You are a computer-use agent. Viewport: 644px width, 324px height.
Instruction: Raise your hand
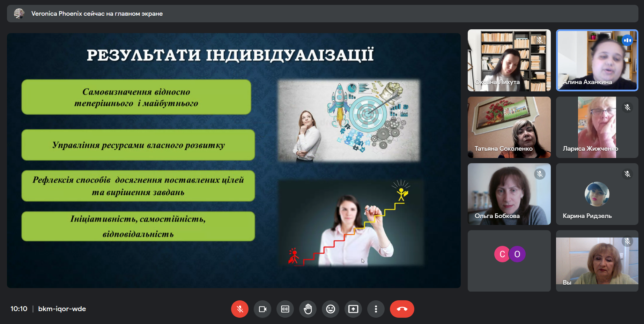click(x=308, y=309)
